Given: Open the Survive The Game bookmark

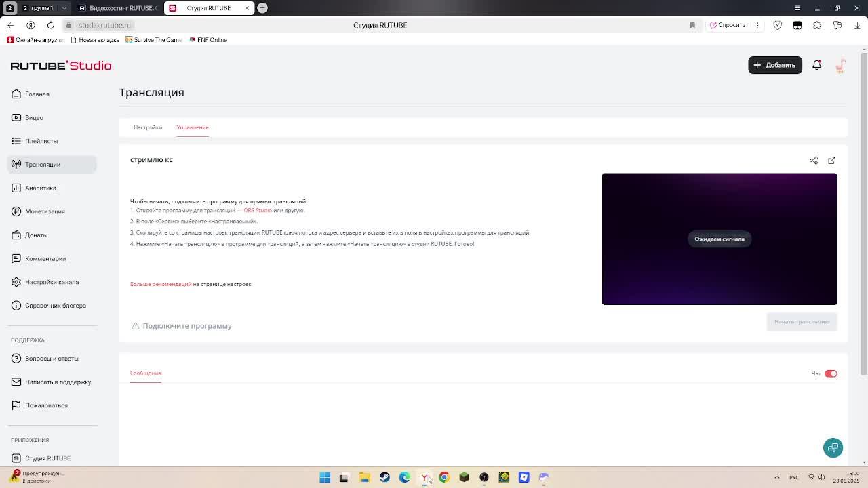Looking at the screenshot, I should (x=153, y=40).
